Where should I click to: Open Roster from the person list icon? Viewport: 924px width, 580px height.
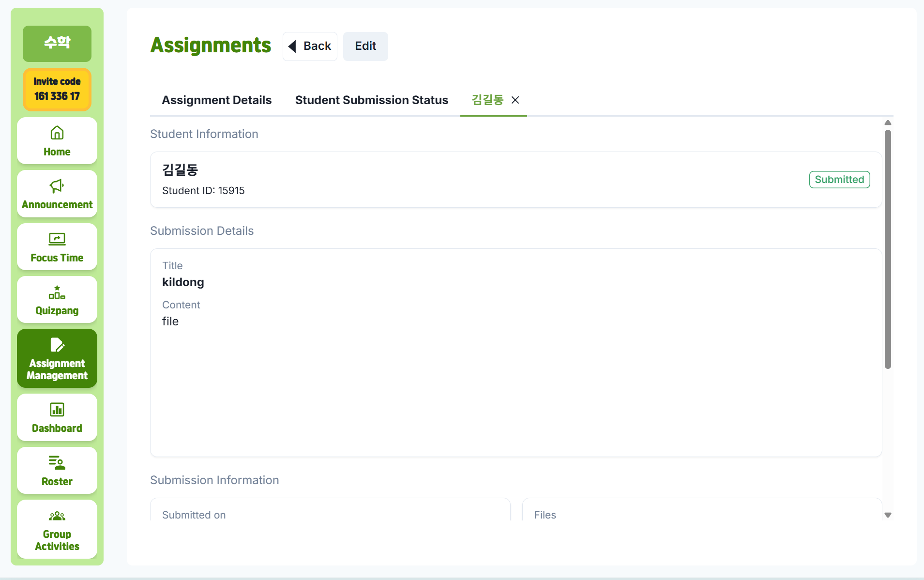[57, 463]
